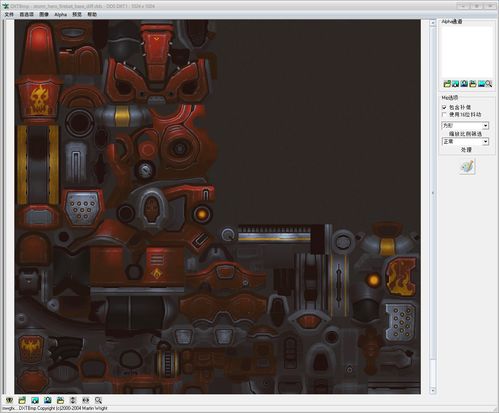Open the Alpha menu

click(x=61, y=14)
